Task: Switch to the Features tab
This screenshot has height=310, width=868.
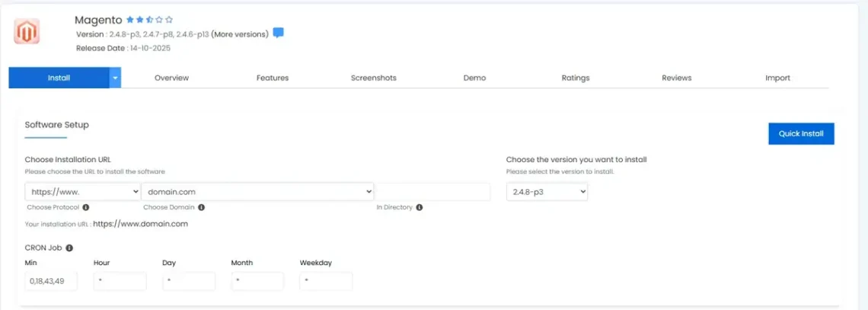Action: pyautogui.click(x=273, y=78)
